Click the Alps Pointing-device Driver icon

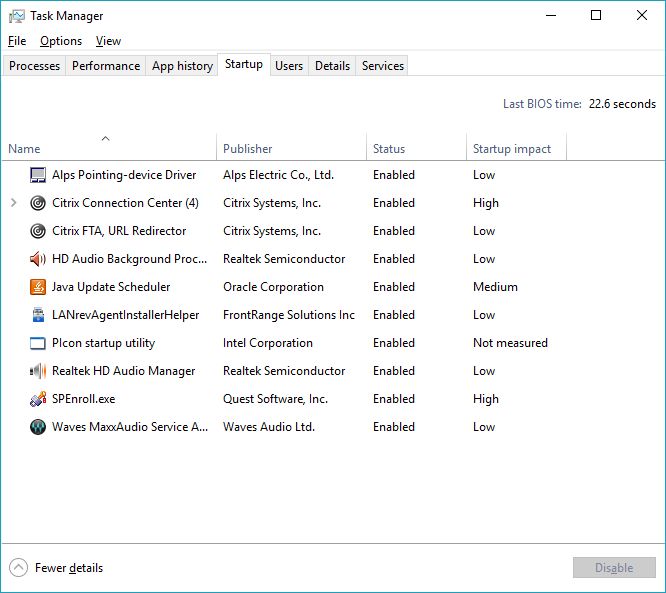(x=38, y=175)
